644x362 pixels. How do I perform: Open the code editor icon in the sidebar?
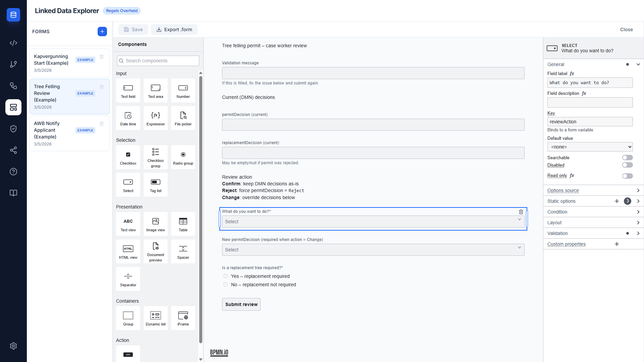click(13, 43)
